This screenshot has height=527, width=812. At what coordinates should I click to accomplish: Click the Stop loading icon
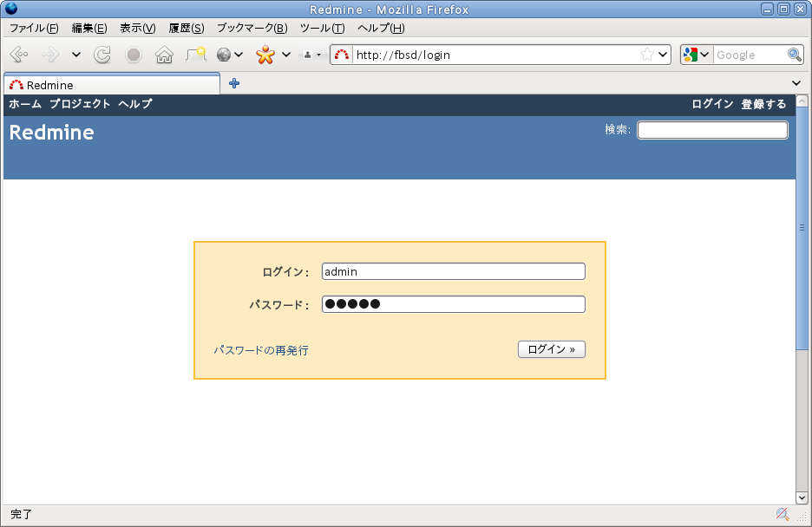click(134, 55)
